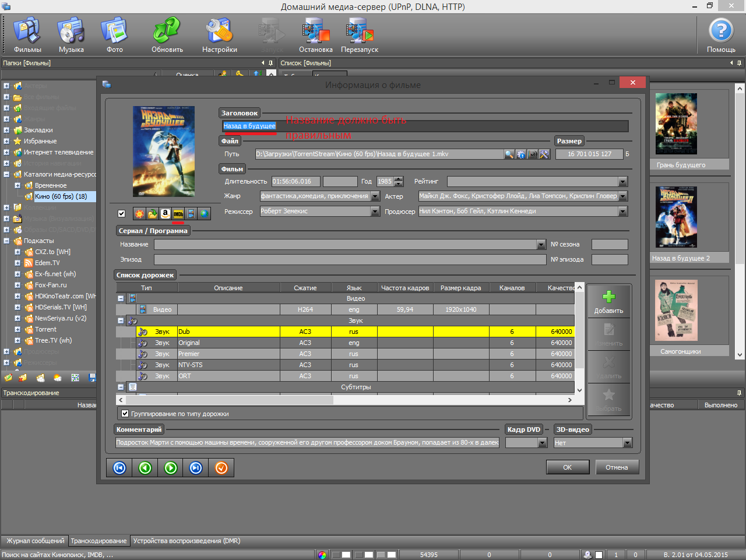Toggle the checkbox left of the poster icons

pyautogui.click(x=121, y=214)
